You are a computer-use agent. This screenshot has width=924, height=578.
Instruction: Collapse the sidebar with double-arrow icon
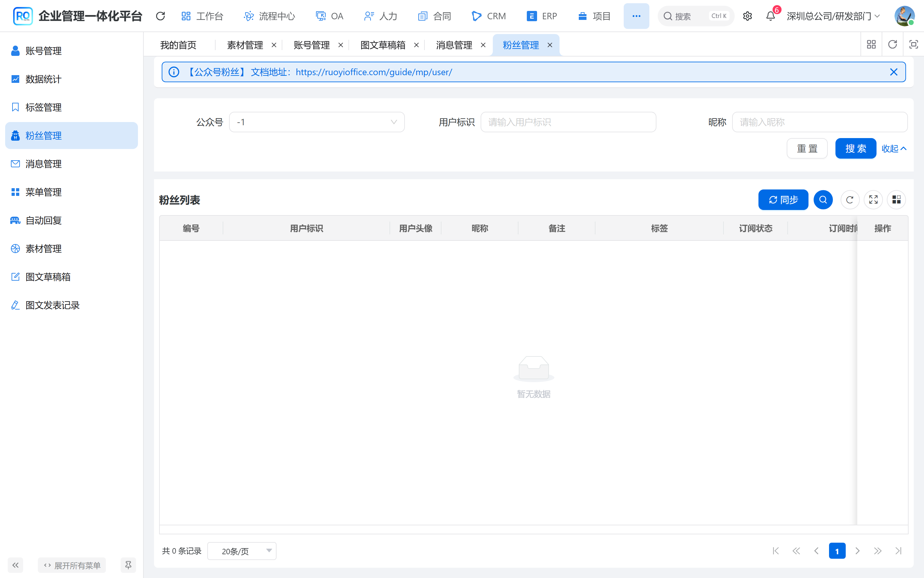[x=15, y=565]
